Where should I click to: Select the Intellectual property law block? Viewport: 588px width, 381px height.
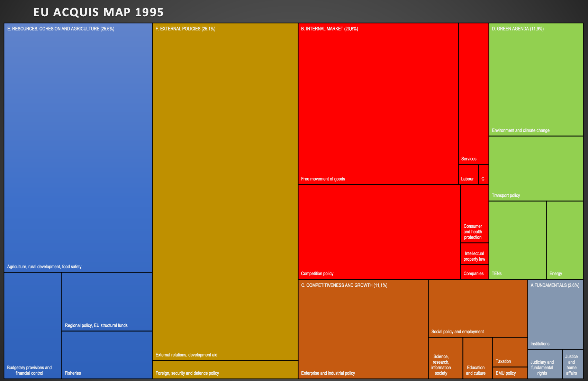(x=474, y=254)
